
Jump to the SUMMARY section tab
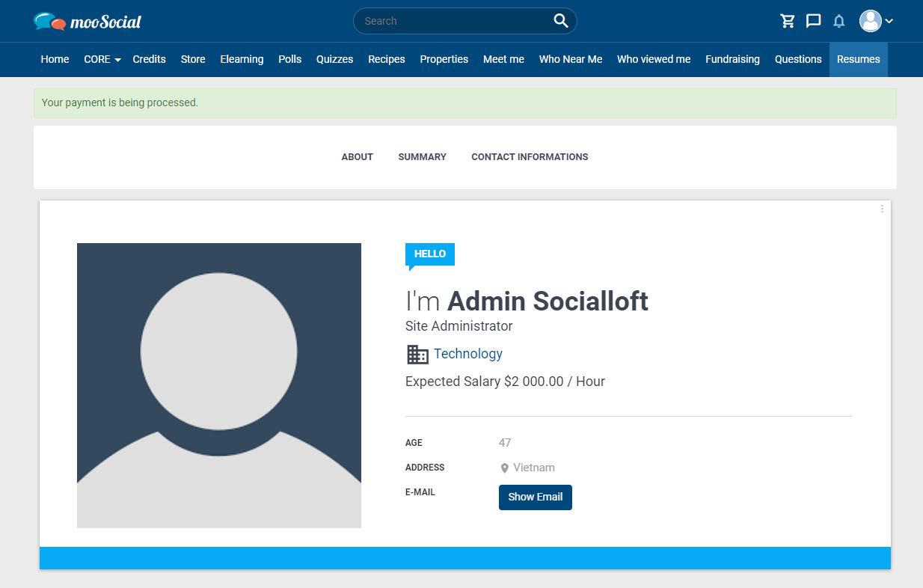(422, 157)
